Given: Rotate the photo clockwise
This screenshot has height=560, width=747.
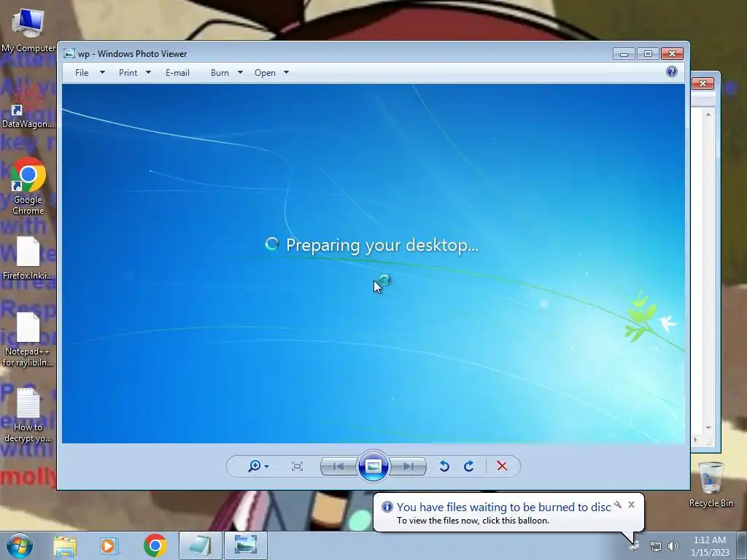Looking at the screenshot, I should [x=469, y=466].
